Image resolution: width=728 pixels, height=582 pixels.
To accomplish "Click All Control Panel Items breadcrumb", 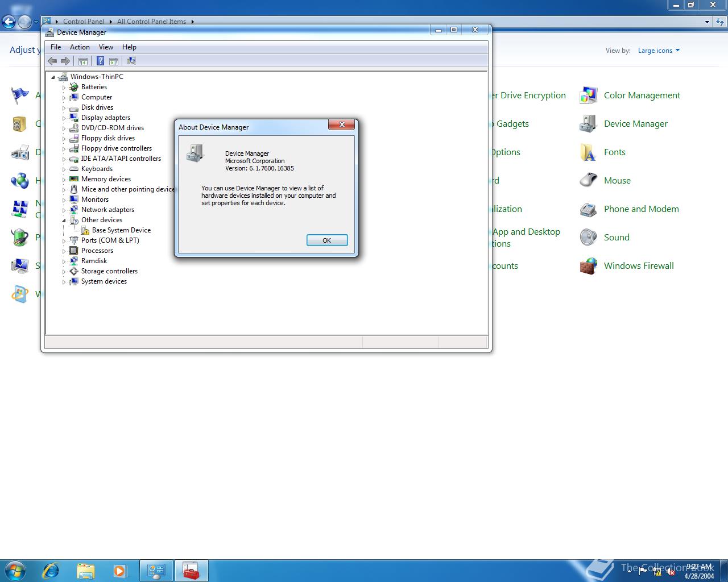I will [x=151, y=22].
